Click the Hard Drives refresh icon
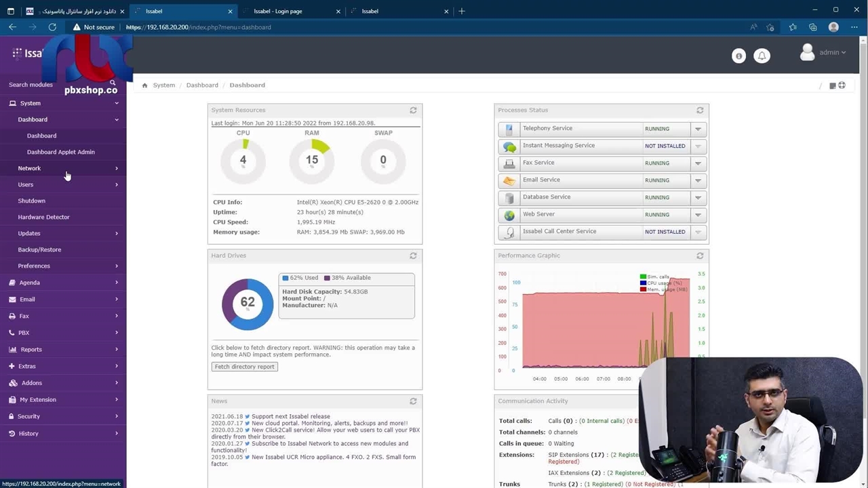The width and height of the screenshot is (868, 488). [x=413, y=256]
